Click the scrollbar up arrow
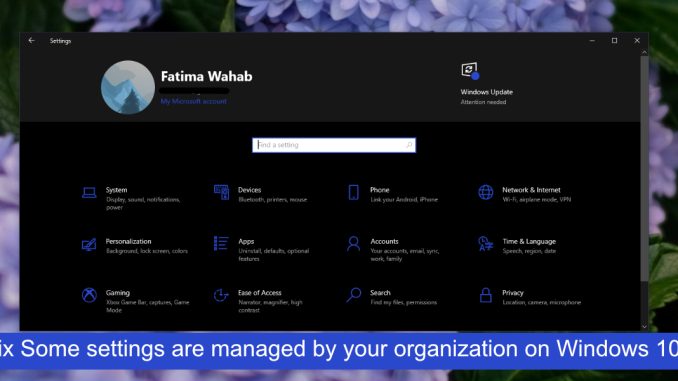 (x=644, y=52)
